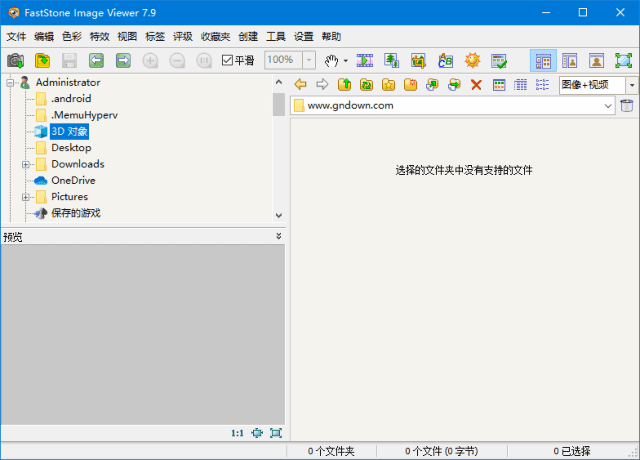The height and width of the screenshot is (460, 640).
Task: Enable thumbnail browser layout view
Action: tap(543, 60)
